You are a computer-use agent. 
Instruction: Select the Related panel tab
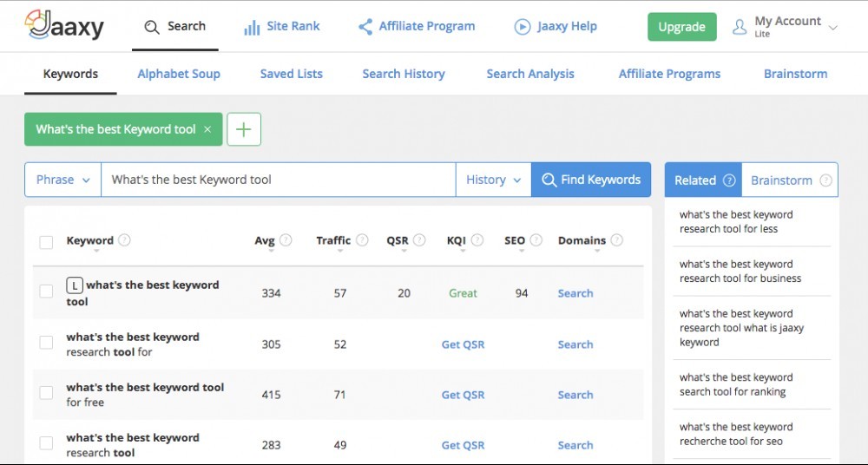(703, 180)
